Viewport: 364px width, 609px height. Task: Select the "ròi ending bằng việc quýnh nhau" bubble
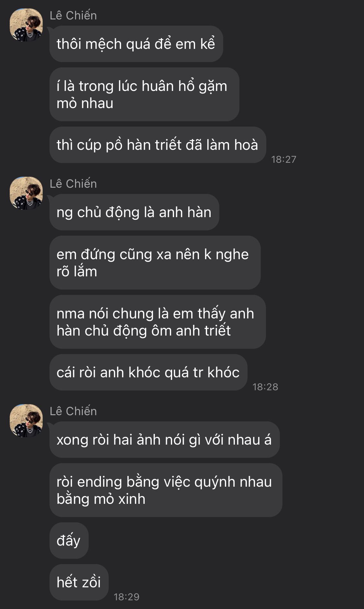(x=166, y=490)
